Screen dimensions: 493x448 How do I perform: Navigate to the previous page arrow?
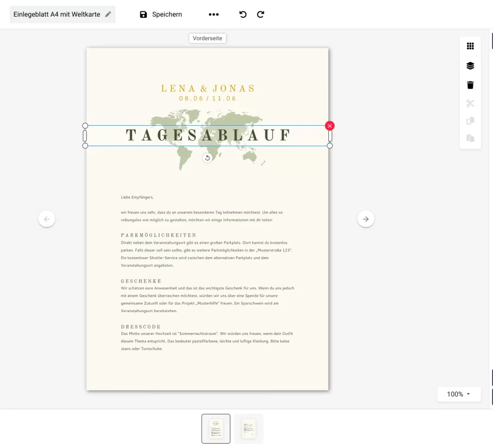(x=47, y=219)
